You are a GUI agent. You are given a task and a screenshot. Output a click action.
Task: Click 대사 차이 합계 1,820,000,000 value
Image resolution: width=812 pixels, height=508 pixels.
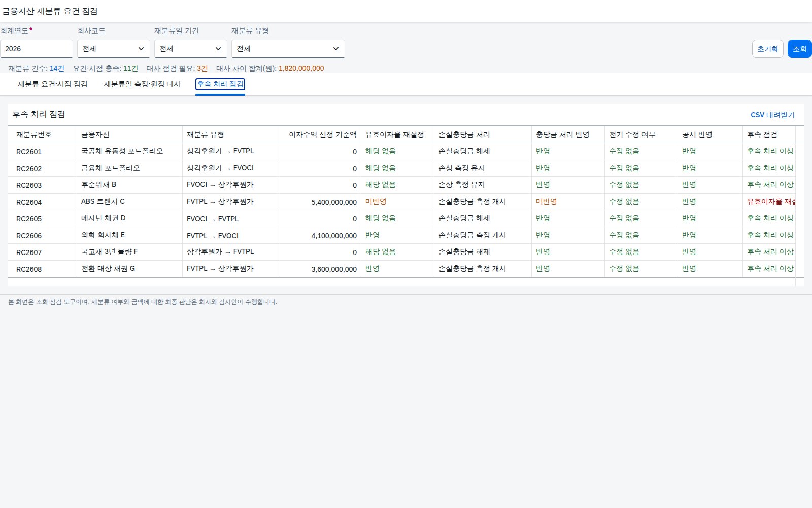click(301, 68)
